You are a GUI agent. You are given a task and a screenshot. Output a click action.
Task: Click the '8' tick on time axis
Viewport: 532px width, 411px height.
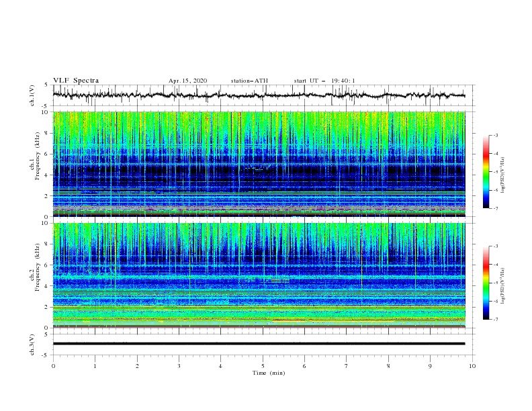coord(388,366)
